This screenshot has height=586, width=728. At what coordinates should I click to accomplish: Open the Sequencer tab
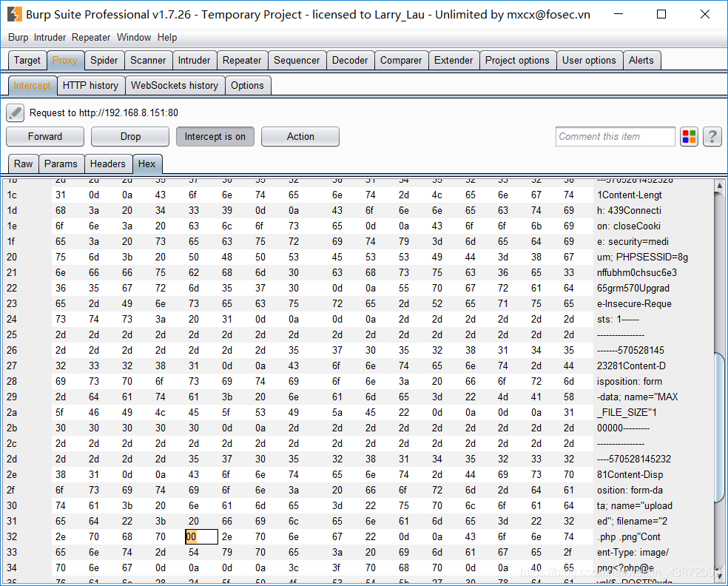(x=297, y=61)
